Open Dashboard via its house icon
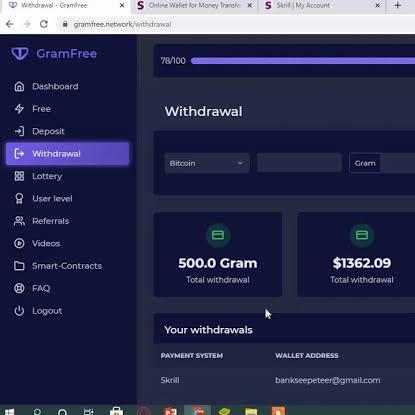The height and width of the screenshot is (415, 415). point(19,86)
